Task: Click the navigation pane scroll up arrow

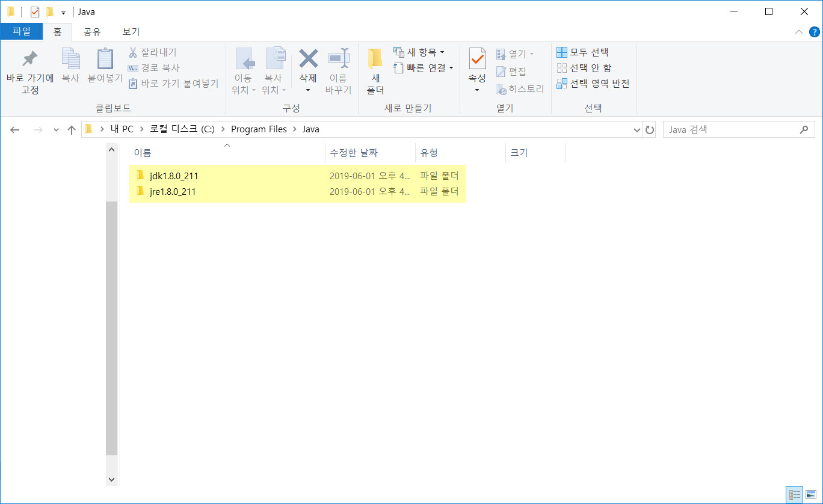Action: (x=111, y=149)
